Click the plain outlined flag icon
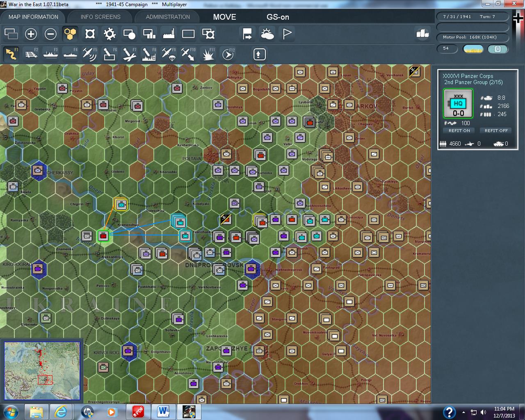525x420 pixels. point(287,34)
